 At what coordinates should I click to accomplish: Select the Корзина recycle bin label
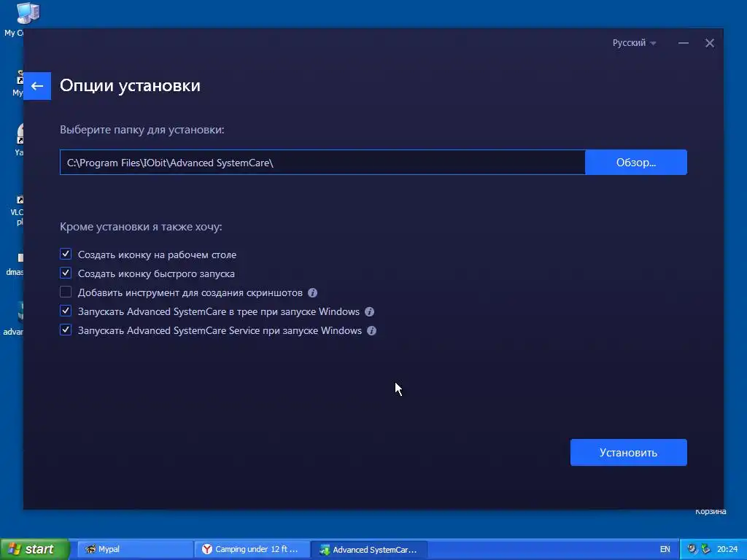pyautogui.click(x=711, y=511)
